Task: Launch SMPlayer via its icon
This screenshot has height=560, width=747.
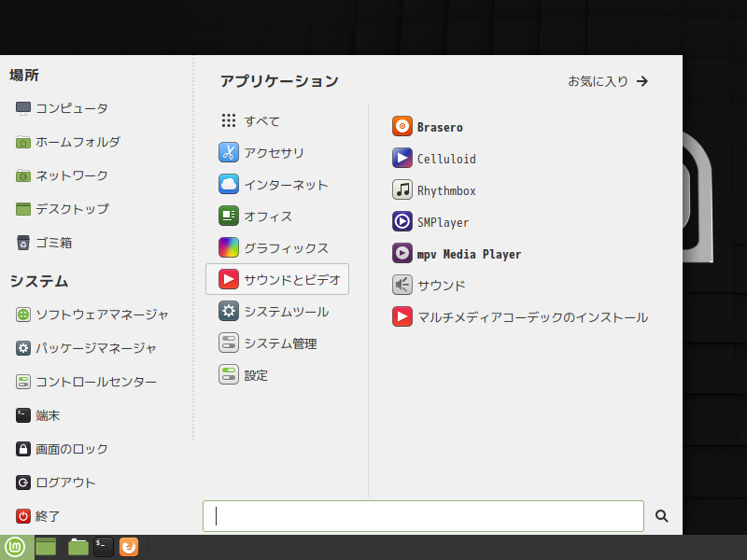Action: [x=402, y=222]
